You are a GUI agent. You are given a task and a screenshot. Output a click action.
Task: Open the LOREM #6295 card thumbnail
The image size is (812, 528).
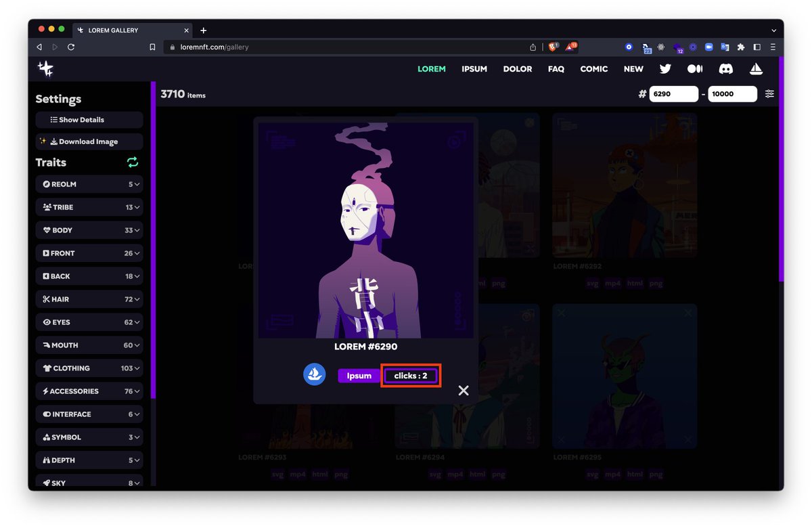click(625, 377)
